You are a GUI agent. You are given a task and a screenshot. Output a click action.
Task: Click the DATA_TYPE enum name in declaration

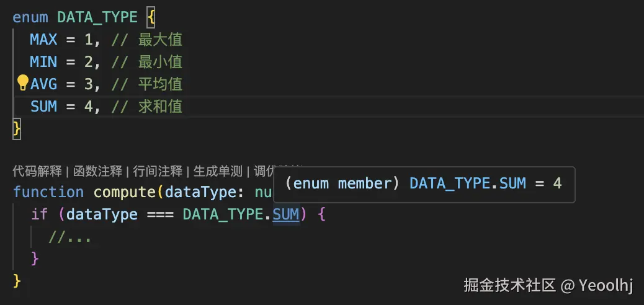click(97, 17)
